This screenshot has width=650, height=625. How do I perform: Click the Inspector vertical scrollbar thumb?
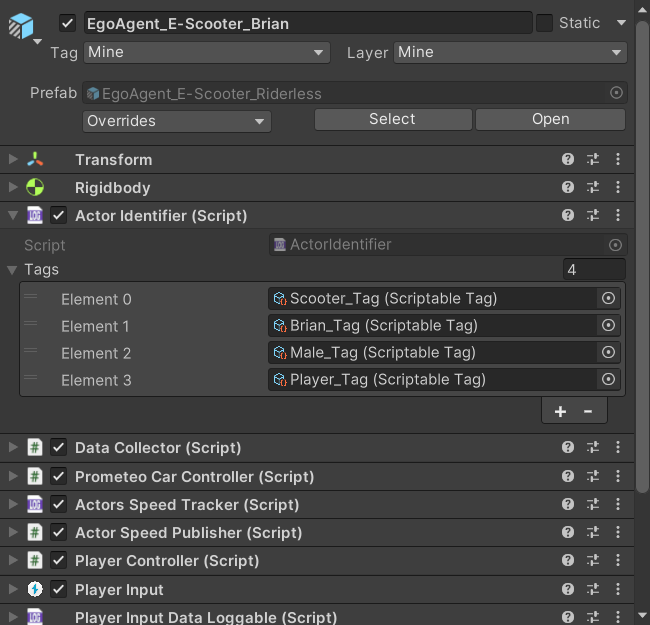642,257
